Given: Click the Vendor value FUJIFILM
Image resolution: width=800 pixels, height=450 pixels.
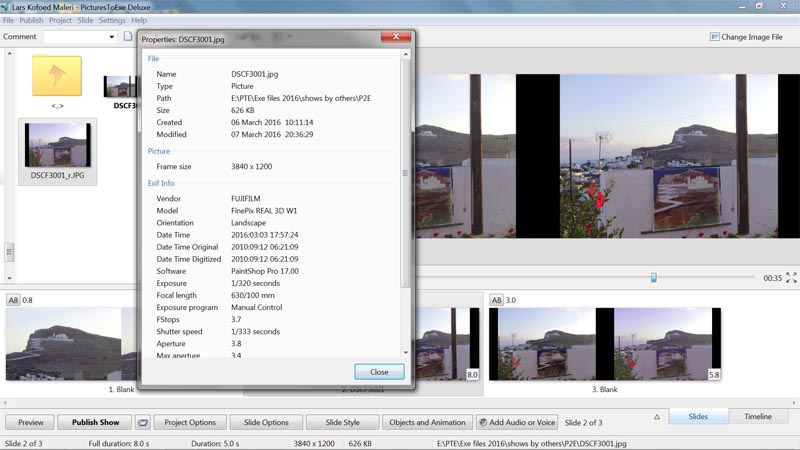Looking at the screenshot, I should tap(245, 198).
